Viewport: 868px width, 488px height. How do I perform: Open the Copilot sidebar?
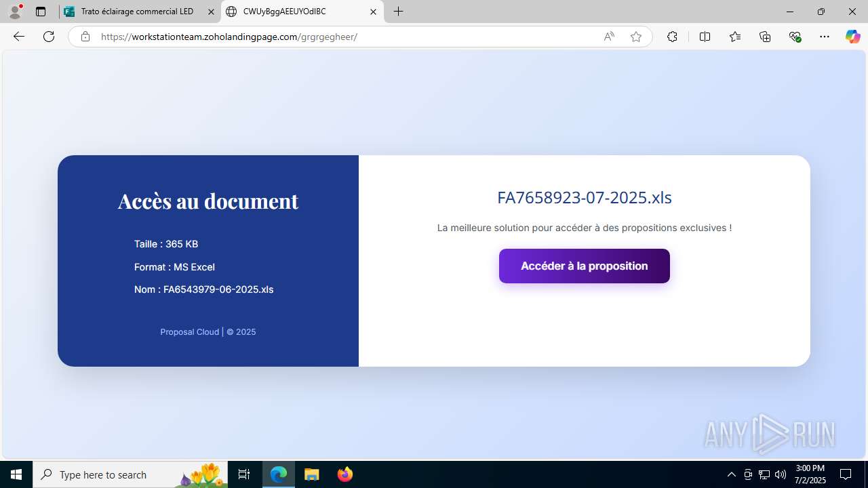click(852, 37)
